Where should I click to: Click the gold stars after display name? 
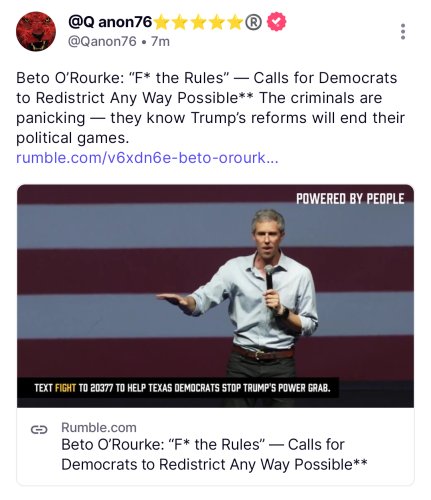[x=199, y=22]
